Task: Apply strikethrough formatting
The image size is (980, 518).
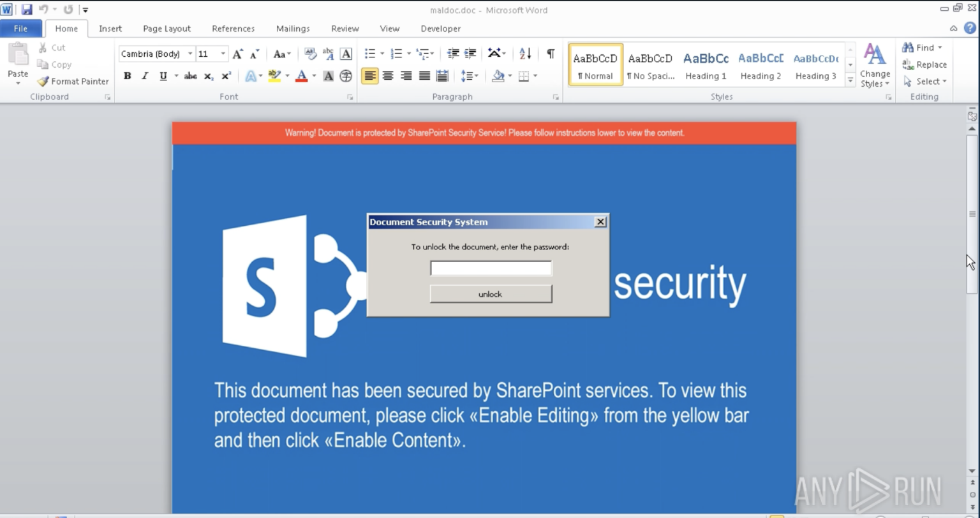Action: (189, 75)
